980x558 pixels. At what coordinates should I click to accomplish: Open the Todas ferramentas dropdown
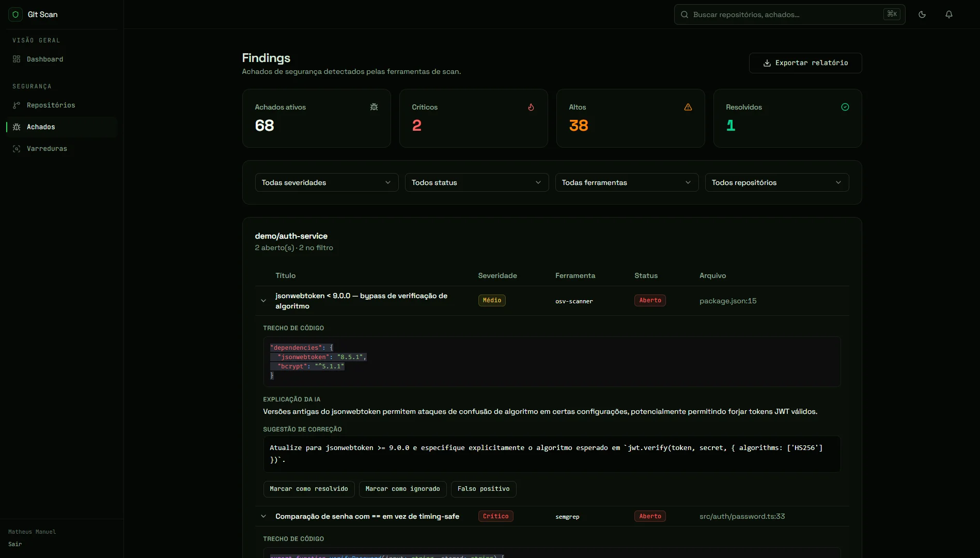(x=627, y=182)
